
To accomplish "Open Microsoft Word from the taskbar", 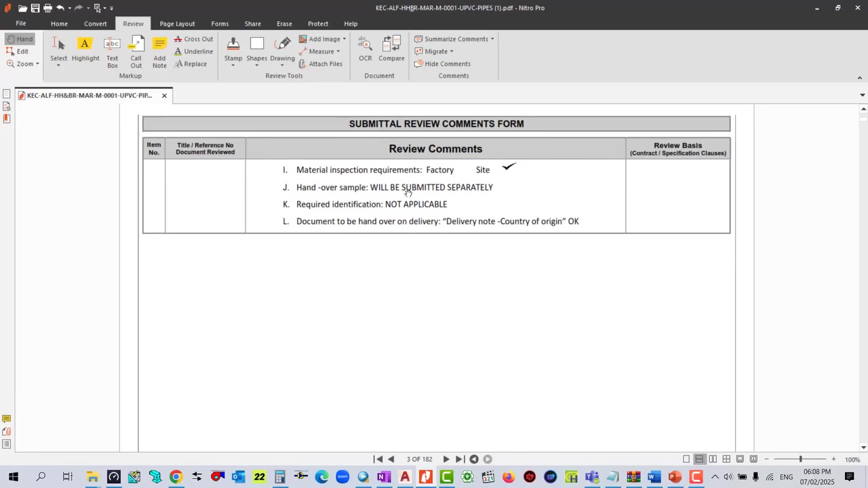I will (654, 477).
